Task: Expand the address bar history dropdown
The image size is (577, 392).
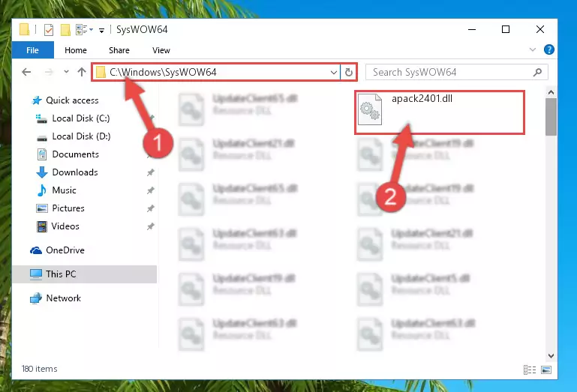Action: pos(333,72)
